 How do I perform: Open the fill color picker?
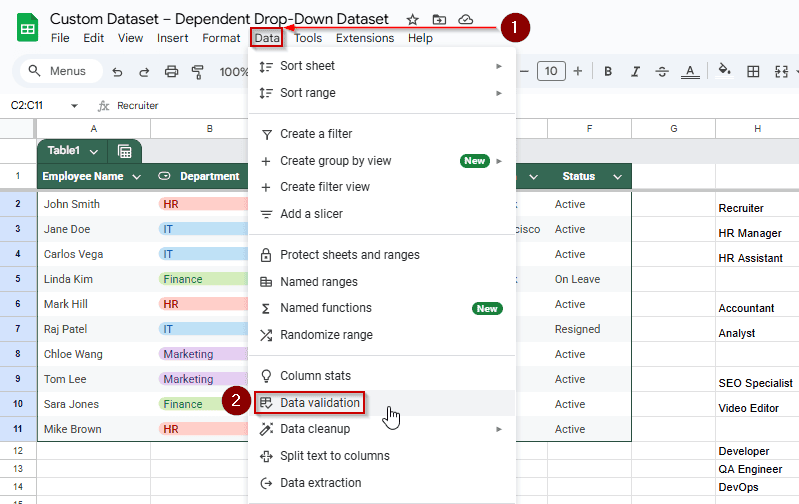coord(724,70)
